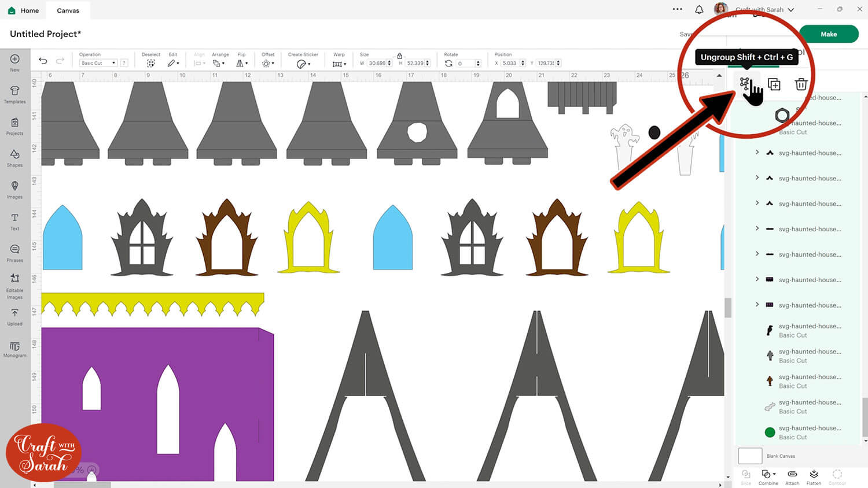Click the width field stepper arrows
Image resolution: width=868 pixels, height=488 pixels.
pyautogui.click(x=389, y=63)
